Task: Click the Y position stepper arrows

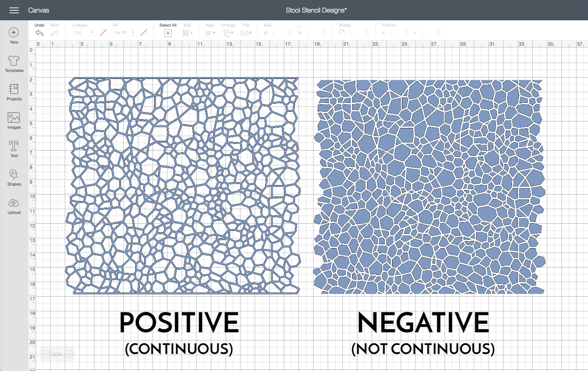Action: 439,33
